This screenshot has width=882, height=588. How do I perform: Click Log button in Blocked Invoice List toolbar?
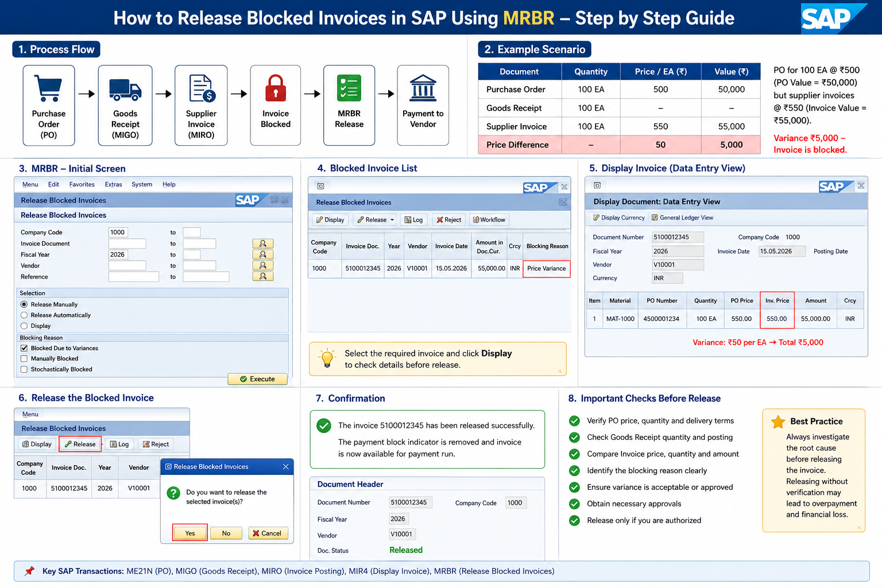[413, 220]
